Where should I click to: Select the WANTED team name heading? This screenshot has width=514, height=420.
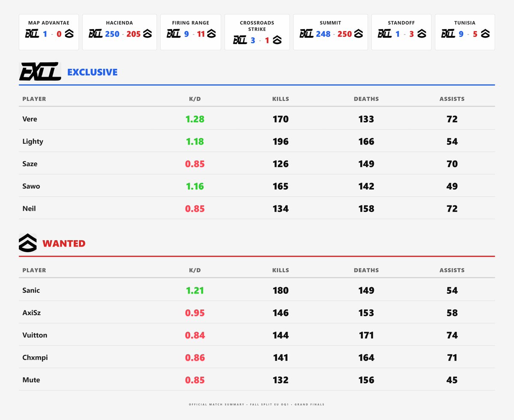(64, 243)
